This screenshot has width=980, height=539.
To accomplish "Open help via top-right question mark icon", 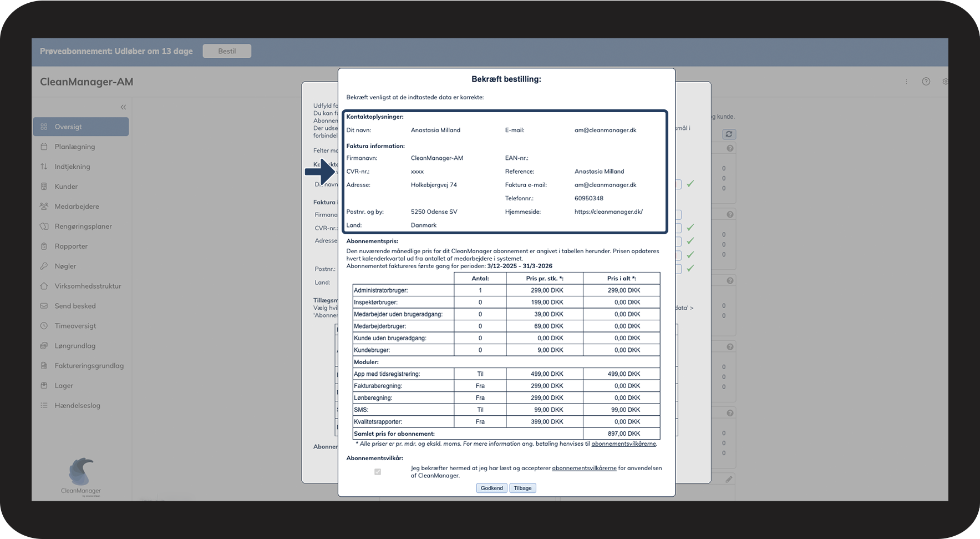I will click(x=926, y=82).
